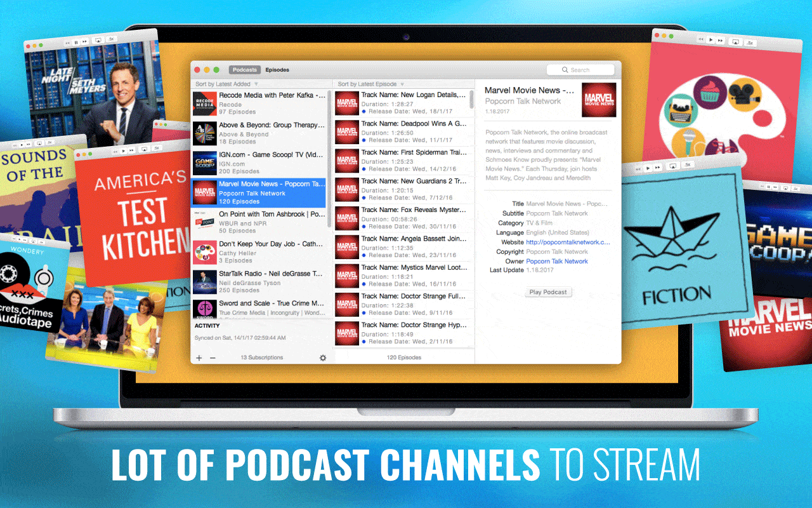This screenshot has width=812, height=508.
Task: Open AirPlay in the pink paint-palette window
Action: click(x=735, y=42)
